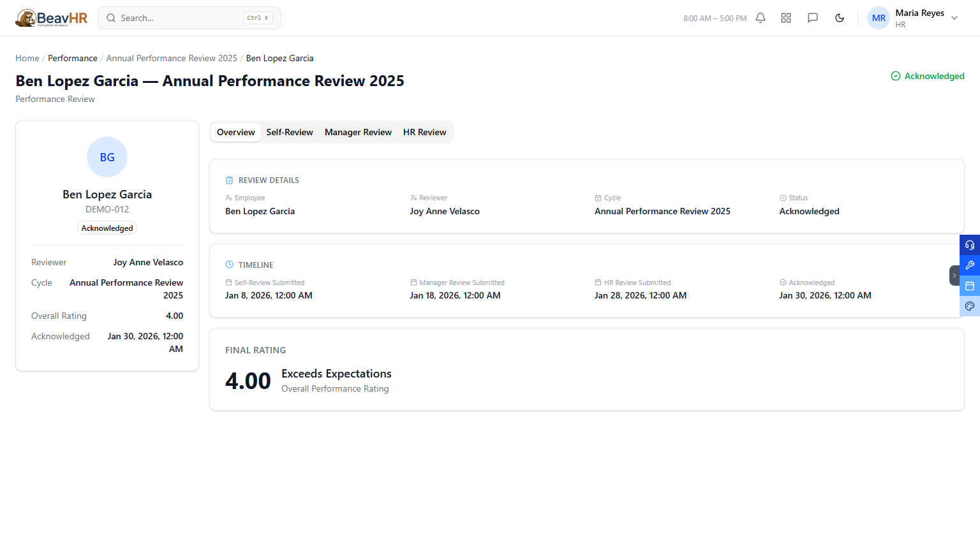Image resolution: width=980 pixels, height=551 pixels.
Task: Click the Acknowledged status value in Review Details
Action: pos(809,211)
